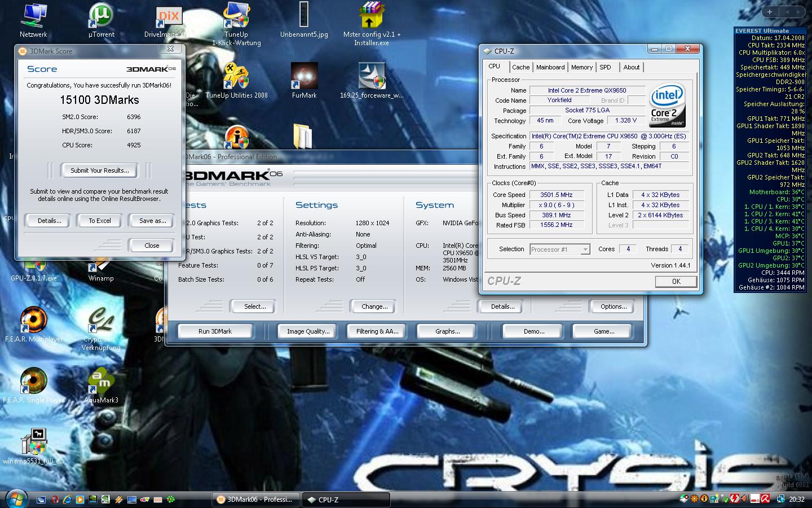Viewport: 812px width, 508px height.
Task: Click Details in the 3DMark Score dialog
Action: coord(50,221)
